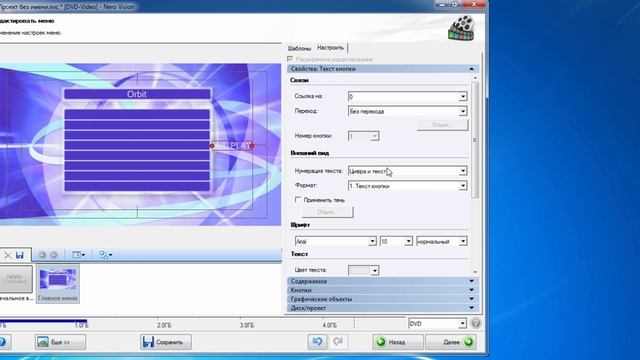Collapse the Свойства: Текст кнопки section
Image resolution: width=640 pixels, height=360 pixels.
point(471,69)
